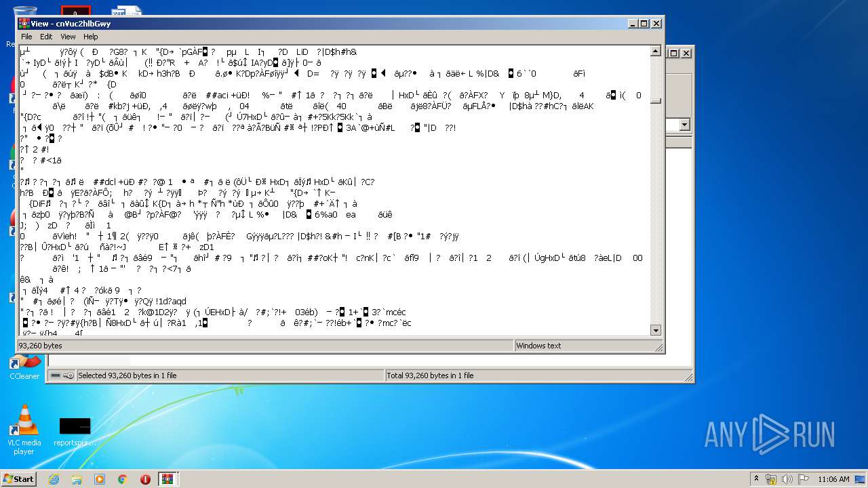Launch Google Chrome from the taskbar
The height and width of the screenshot is (488, 868).
click(x=123, y=479)
